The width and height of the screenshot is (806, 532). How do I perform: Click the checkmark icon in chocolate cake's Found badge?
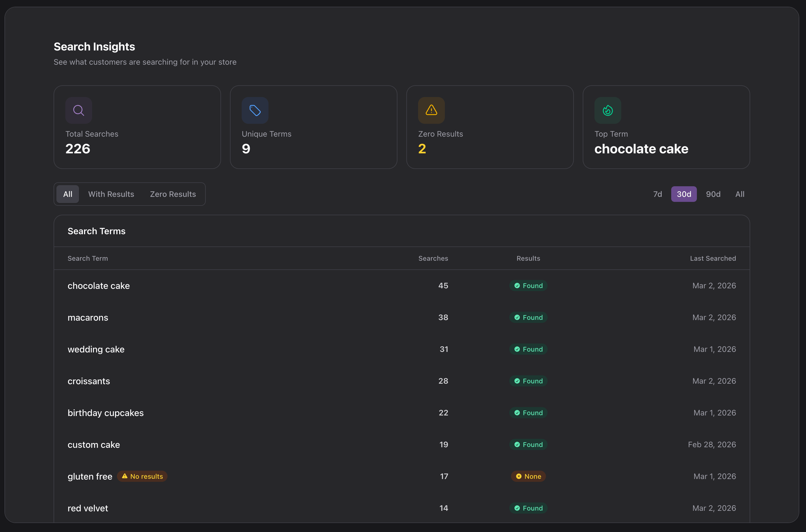tap(517, 285)
